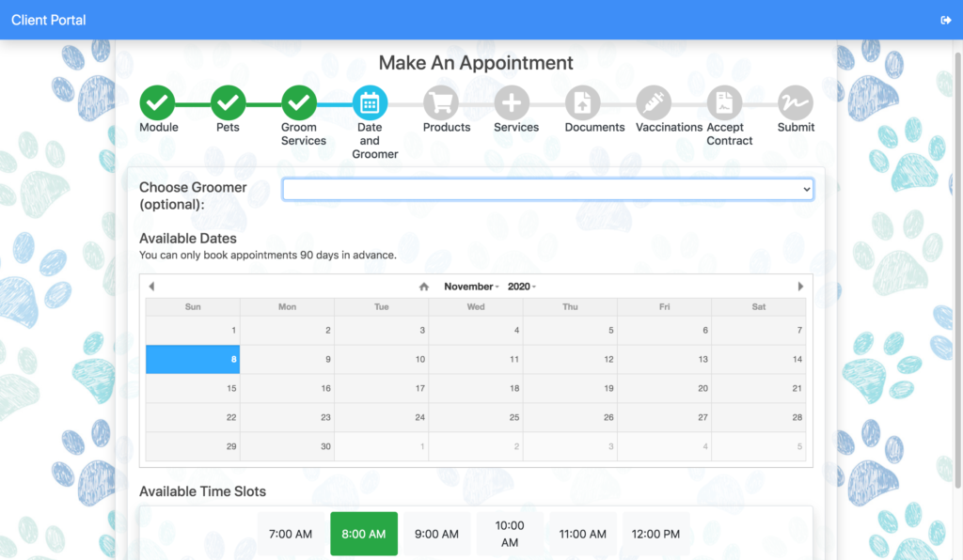Go to the Documents upload step icon
Viewport: 963px width, 560px height.
coord(583,102)
